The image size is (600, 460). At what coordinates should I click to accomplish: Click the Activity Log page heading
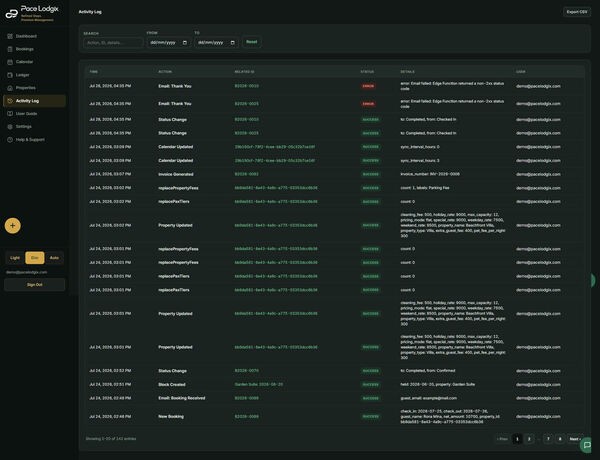(x=90, y=12)
